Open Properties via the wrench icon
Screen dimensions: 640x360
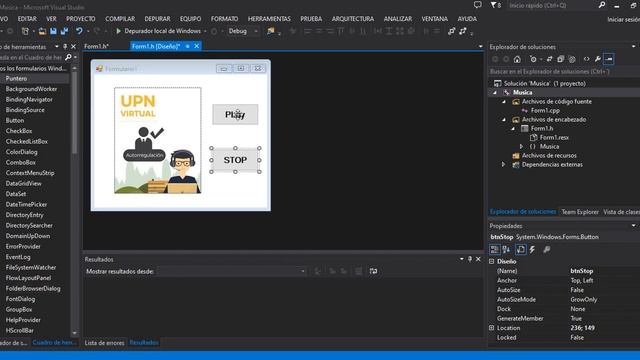point(598,59)
